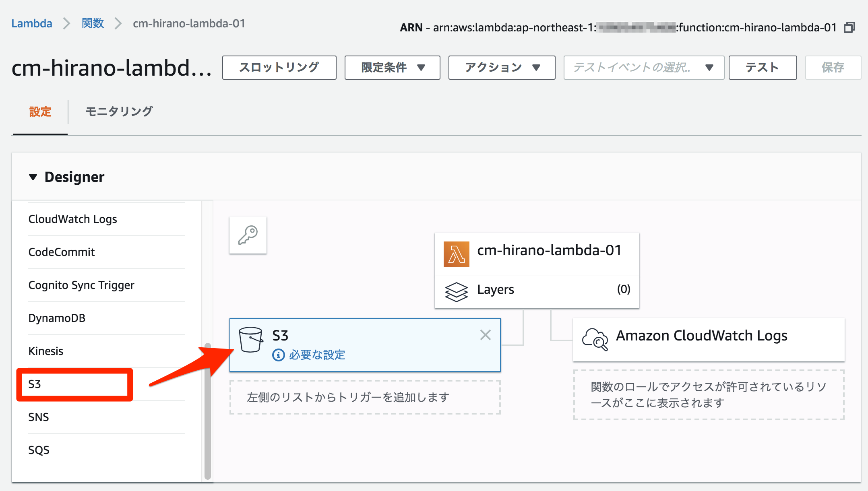Select the cm-hirano-lambda-01 function name in Designer

pyautogui.click(x=549, y=250)
